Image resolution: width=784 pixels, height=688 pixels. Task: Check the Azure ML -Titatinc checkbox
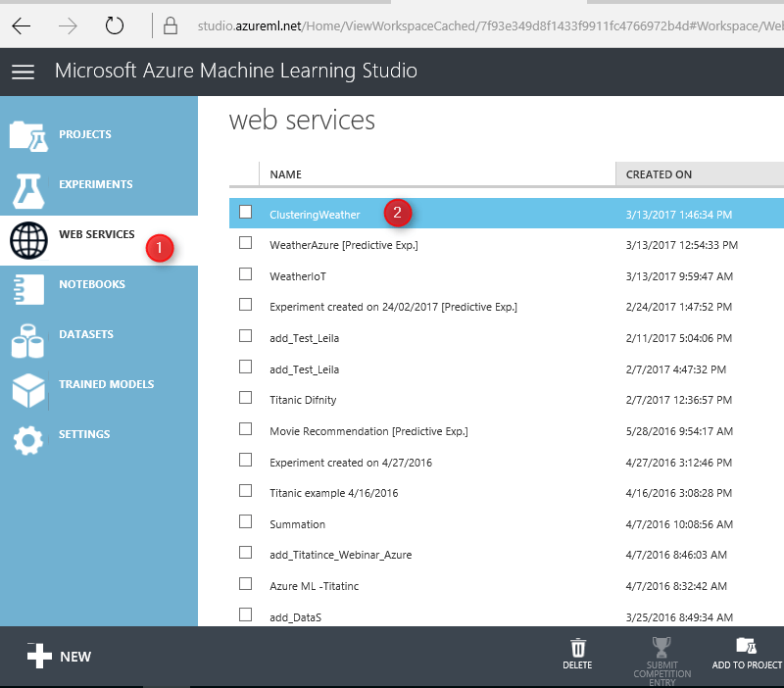coord(246,584)
